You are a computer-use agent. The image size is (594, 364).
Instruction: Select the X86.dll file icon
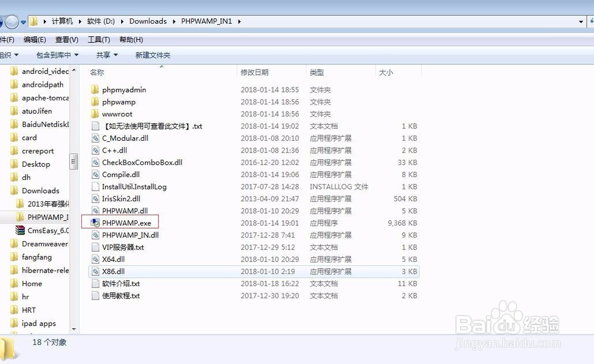[96, 271]
